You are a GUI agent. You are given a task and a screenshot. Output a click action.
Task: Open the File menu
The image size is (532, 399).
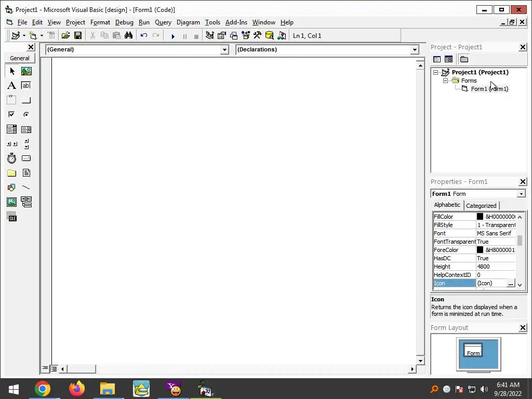tap(22, 22)
